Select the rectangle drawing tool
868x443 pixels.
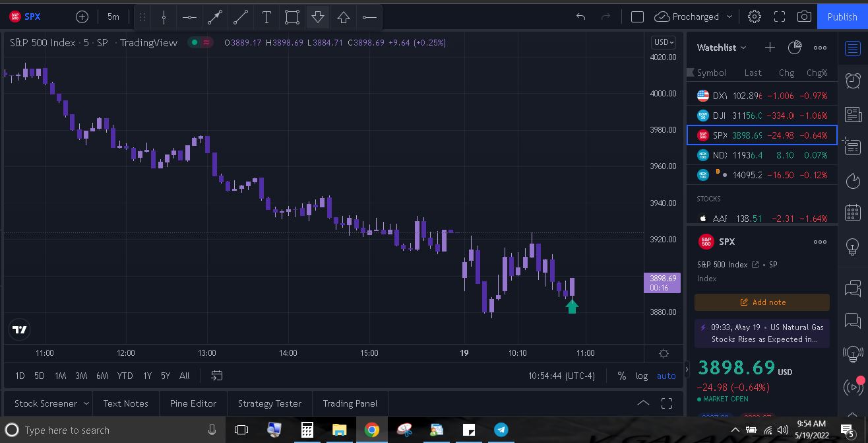[x=292, y=17]
